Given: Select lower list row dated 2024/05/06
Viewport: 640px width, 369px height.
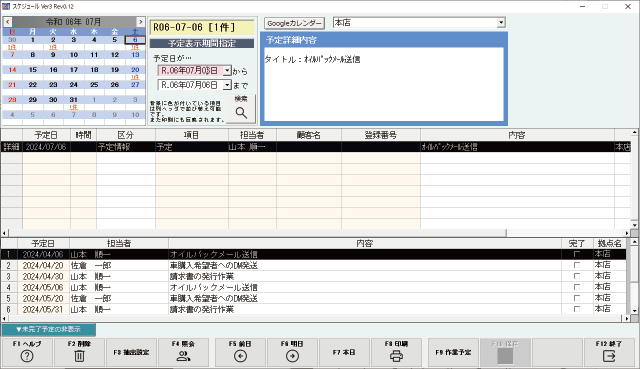Looking at the screenshot, I should tap(313, 287).
